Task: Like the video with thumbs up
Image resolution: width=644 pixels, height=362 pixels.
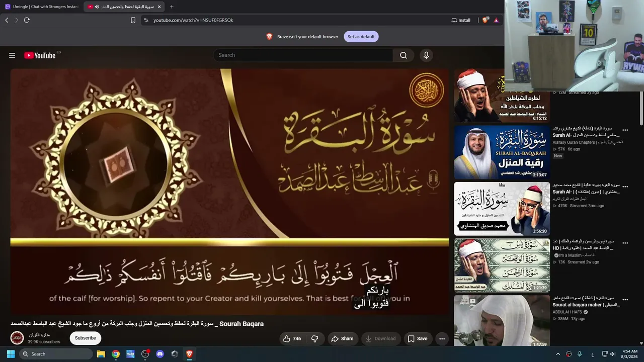Action: (292, 339)
